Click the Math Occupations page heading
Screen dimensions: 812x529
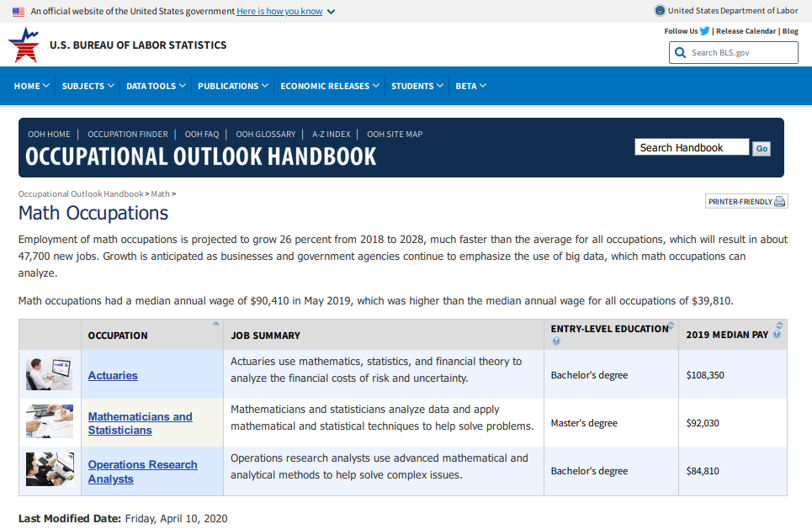click(93, 214)
